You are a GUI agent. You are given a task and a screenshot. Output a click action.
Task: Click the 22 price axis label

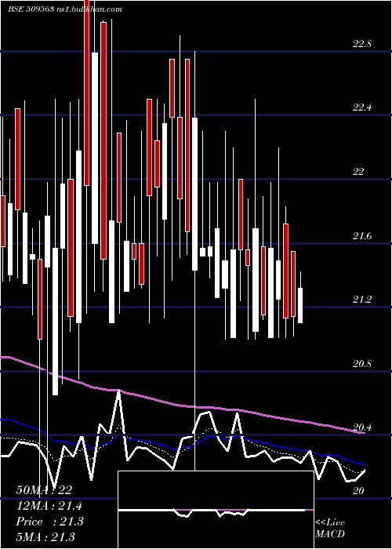coord(358,172)
